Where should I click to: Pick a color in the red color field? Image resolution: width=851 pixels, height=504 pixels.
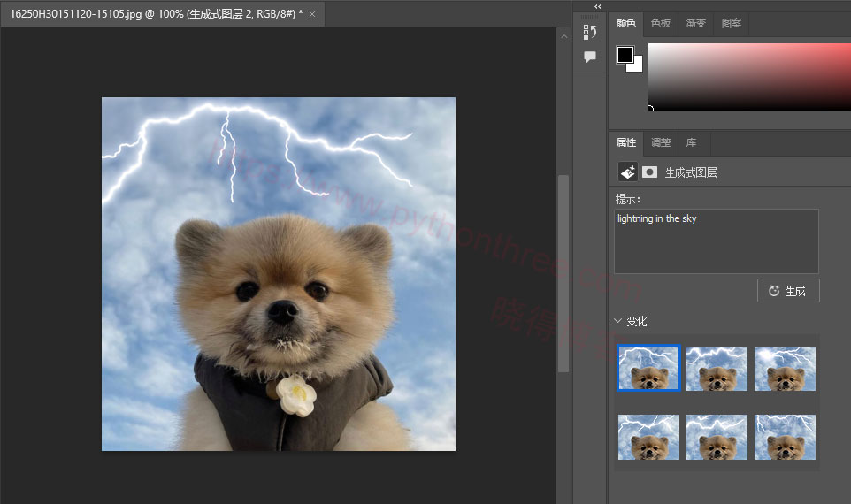coord(749,77)
